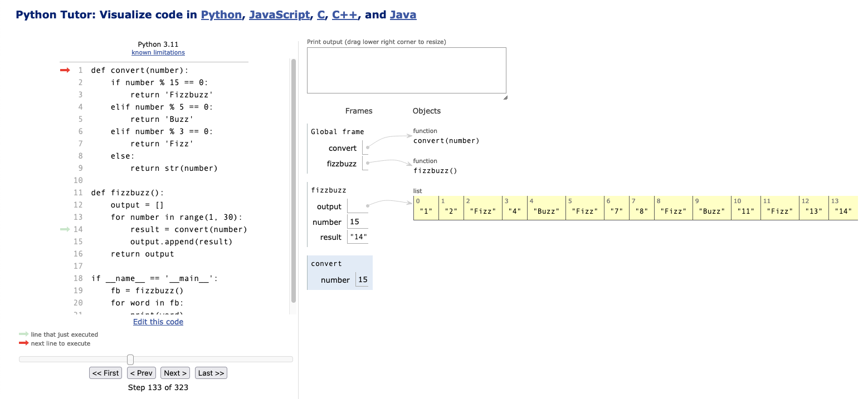
Task: Jump to first step with << First
Action: [106, 373]
